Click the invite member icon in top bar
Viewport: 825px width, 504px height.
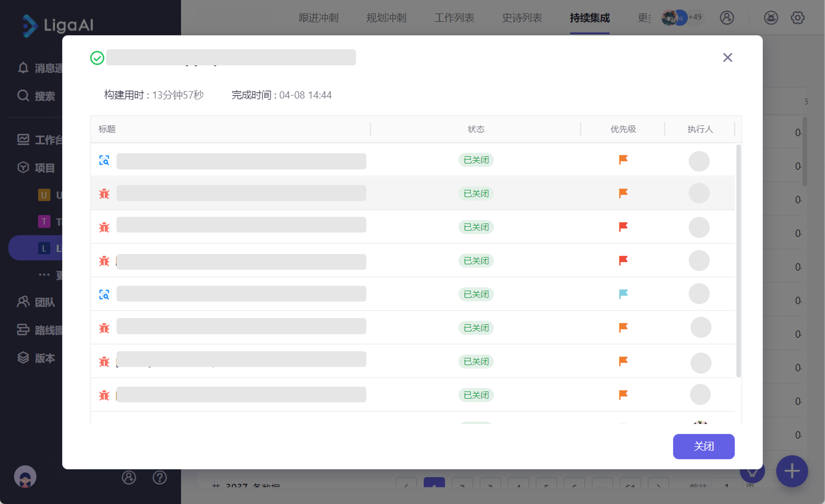click(727, 18)
